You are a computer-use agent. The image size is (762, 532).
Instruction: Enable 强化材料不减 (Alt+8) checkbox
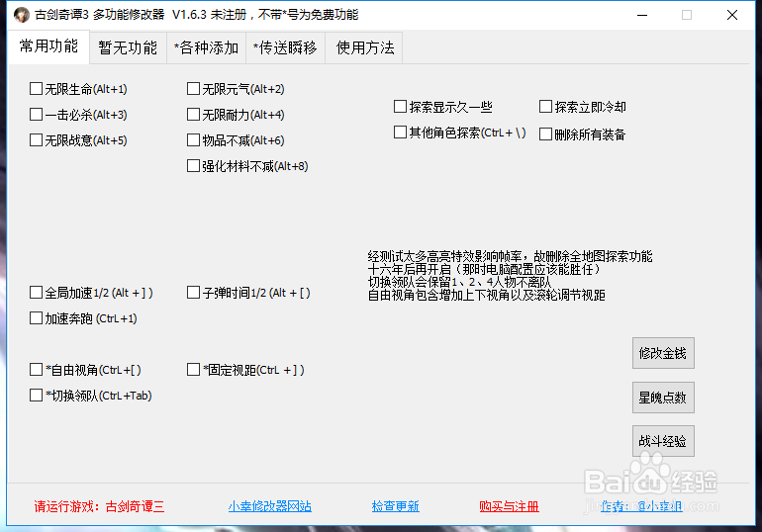pos(193,166)
